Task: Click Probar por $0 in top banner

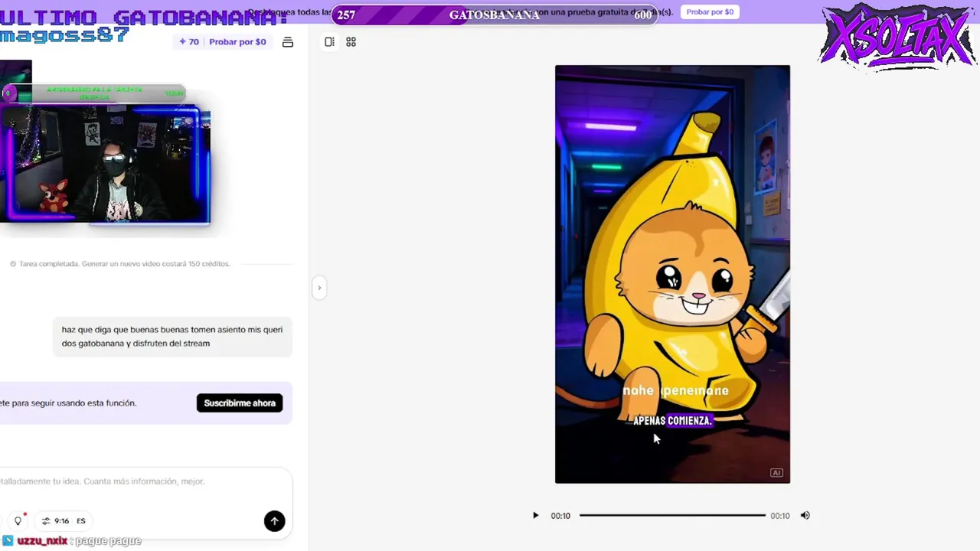Action: tap(710, 12)
